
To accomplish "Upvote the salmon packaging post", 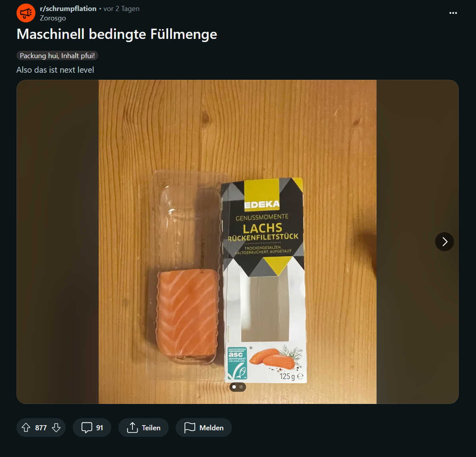I will [26, 428].
